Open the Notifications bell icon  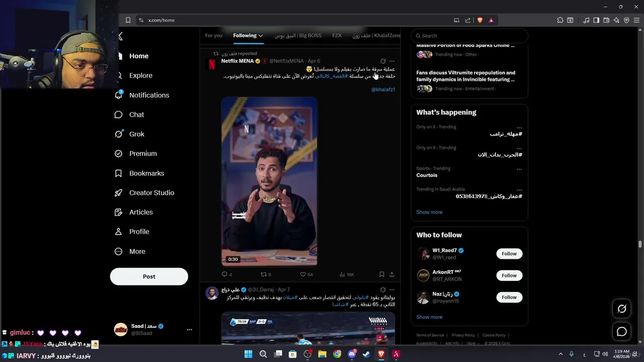tap(119, 95)
